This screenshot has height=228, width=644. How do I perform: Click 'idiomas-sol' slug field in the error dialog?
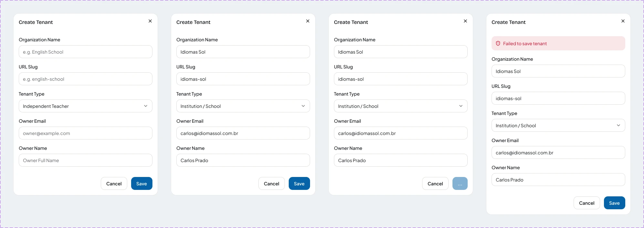click(x=558, y=98)
